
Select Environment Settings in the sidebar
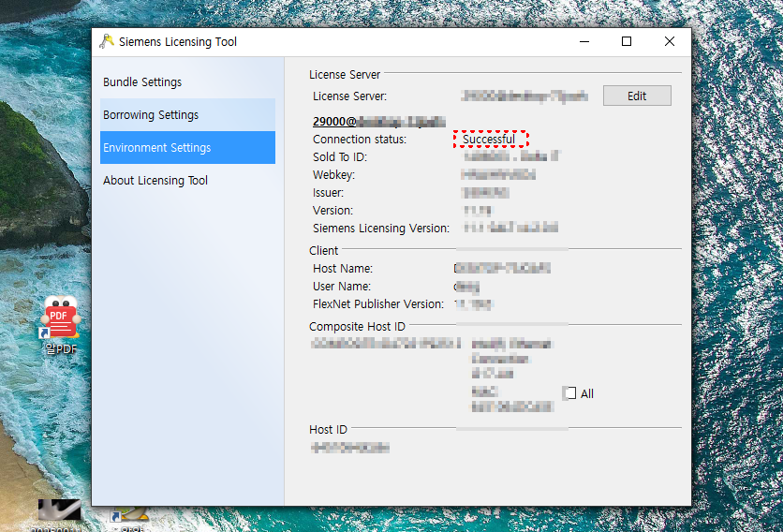click(x=187, y=148)
